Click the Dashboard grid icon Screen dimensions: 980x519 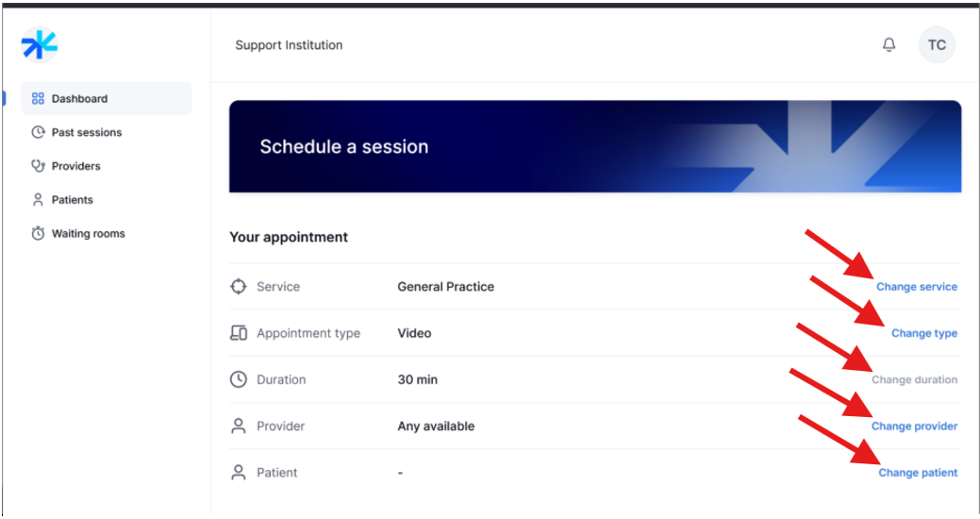coord(39,98)
